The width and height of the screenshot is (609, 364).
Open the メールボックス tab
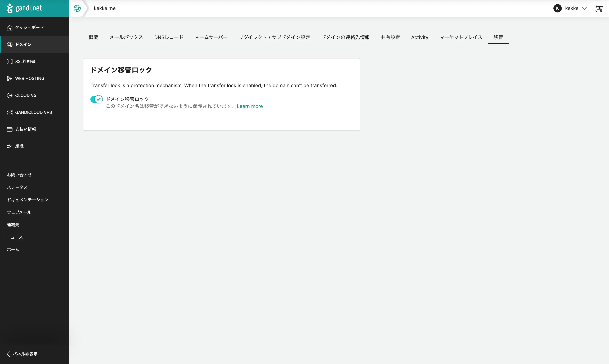coord(126,37)
